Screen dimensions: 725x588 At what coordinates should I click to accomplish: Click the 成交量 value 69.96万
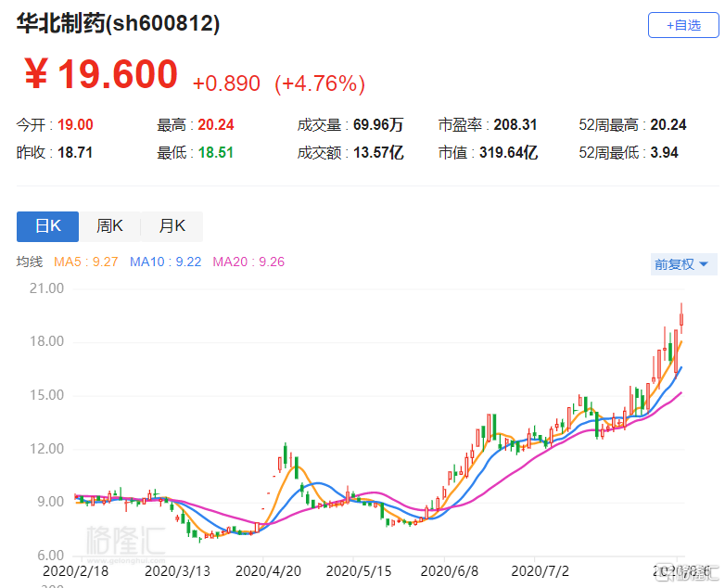378,124
